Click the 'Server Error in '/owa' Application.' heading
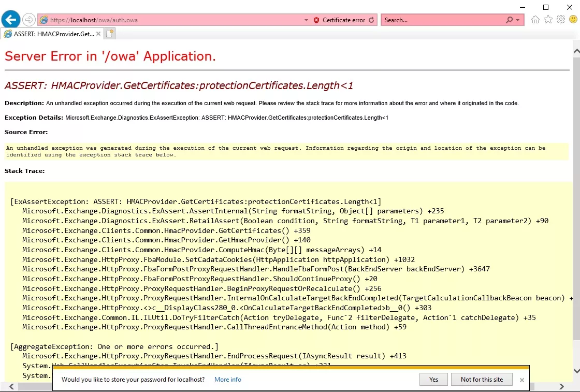580x392 pixels. click(110, 56)
